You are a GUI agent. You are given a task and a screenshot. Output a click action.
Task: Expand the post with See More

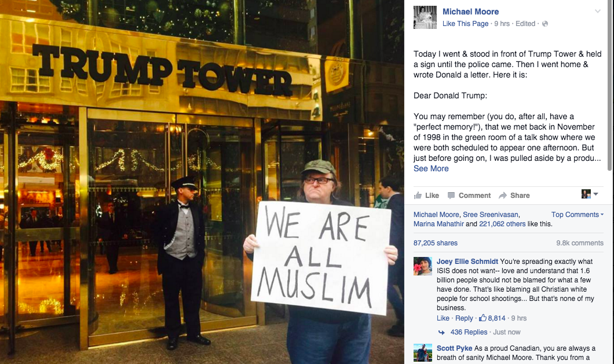[x=431, y=169]
